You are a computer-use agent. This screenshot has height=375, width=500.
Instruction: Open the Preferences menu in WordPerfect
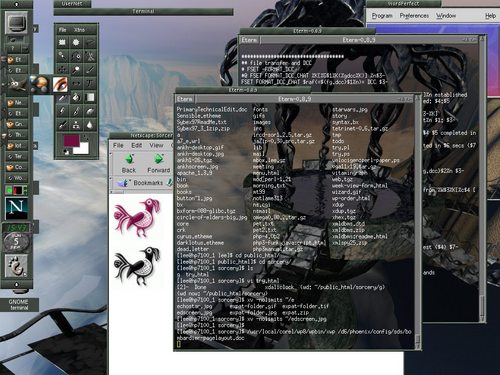[414, 16]
